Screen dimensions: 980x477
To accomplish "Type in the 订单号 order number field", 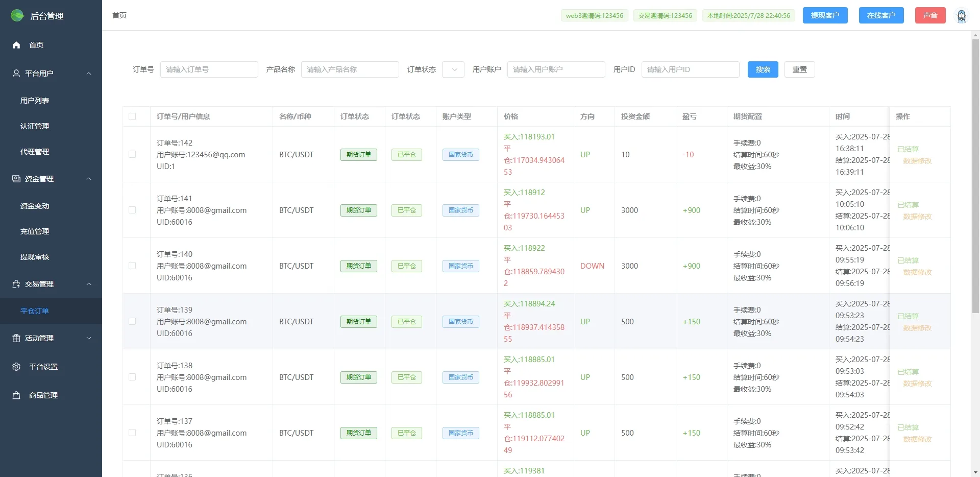I will click(209, 69).
